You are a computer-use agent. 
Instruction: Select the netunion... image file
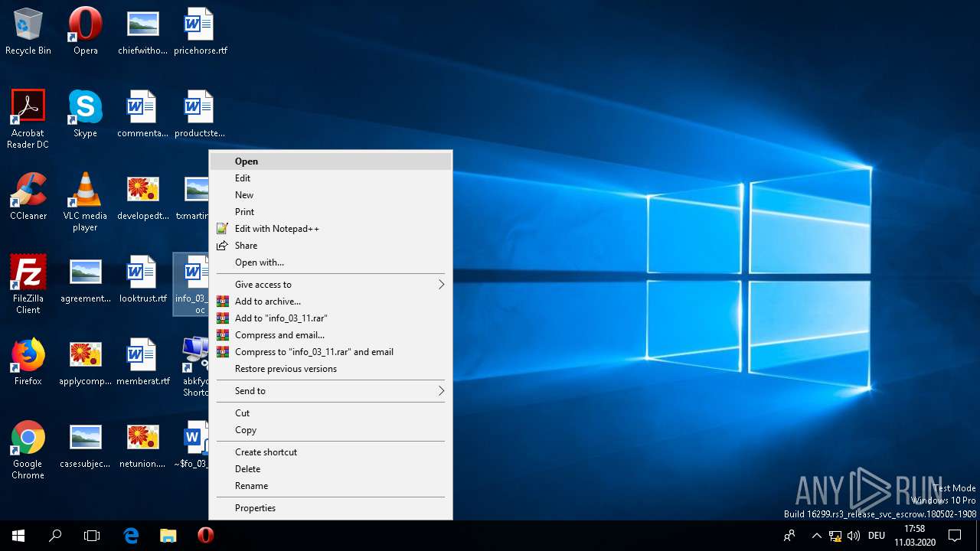coord(142,445)
